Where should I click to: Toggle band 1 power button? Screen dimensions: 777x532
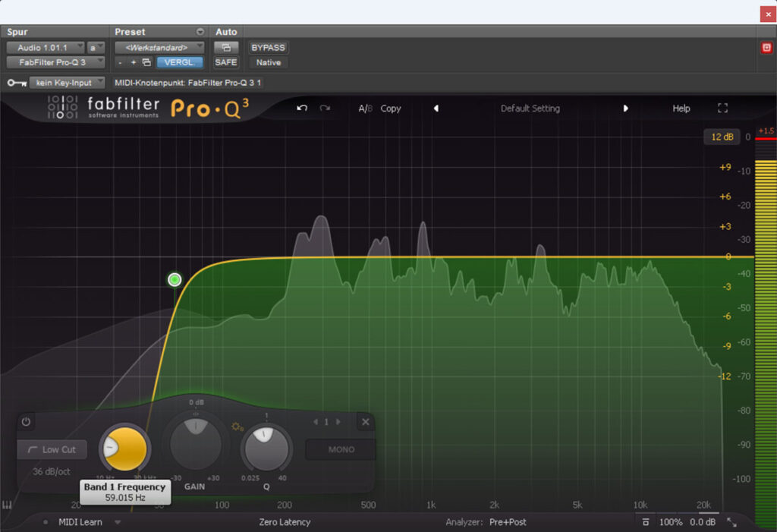coord(26,422)
